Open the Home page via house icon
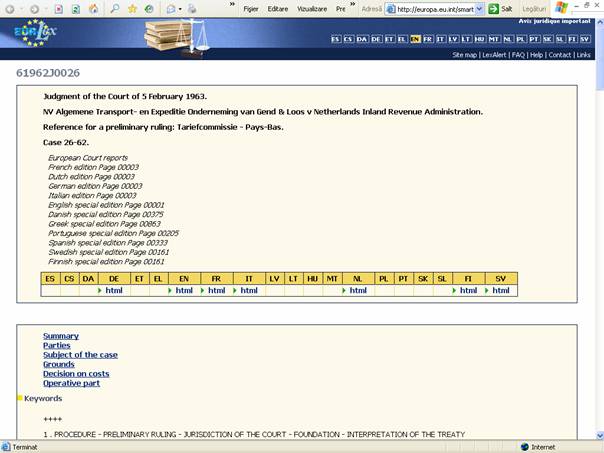The height and width of the screenshot is (453, 604). click(x=94, y=8)
